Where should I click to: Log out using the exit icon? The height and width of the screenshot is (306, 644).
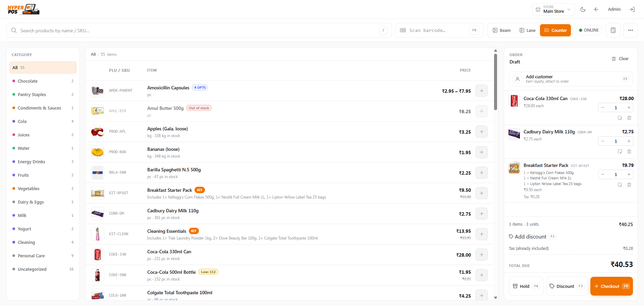coord(632,9)
